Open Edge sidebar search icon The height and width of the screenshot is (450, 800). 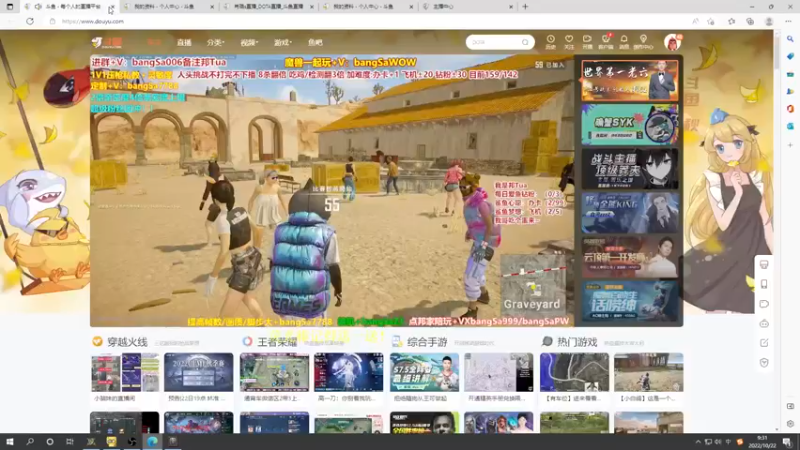[x=790, y=39]
